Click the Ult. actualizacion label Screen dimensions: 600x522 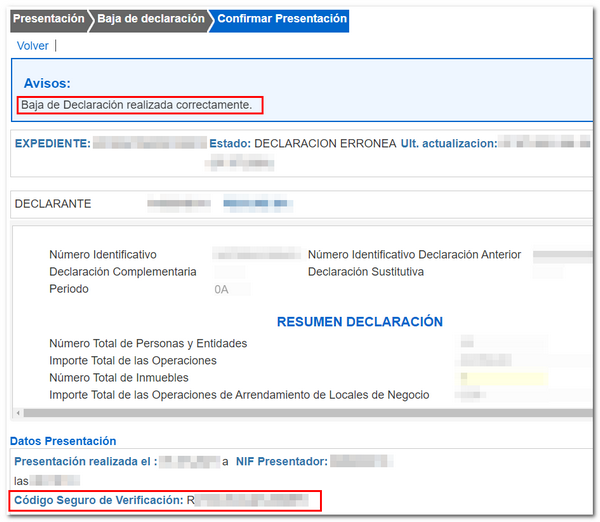click(x=448, y=144)
